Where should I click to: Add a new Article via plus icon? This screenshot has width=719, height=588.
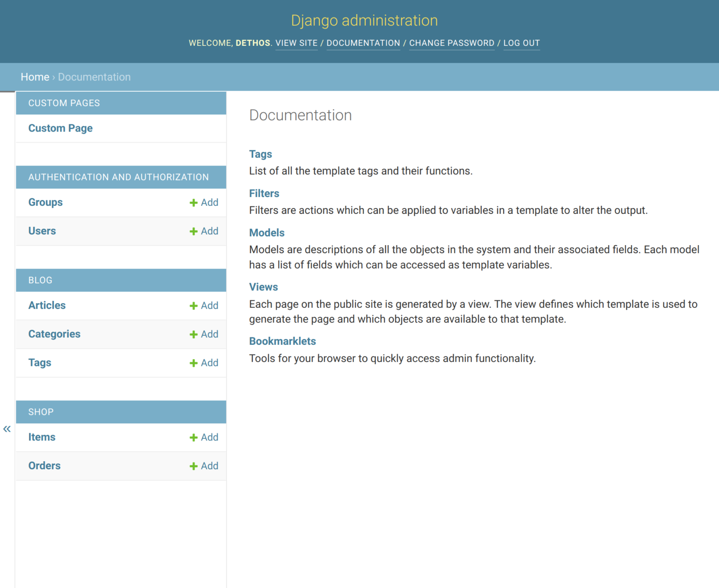193,306
